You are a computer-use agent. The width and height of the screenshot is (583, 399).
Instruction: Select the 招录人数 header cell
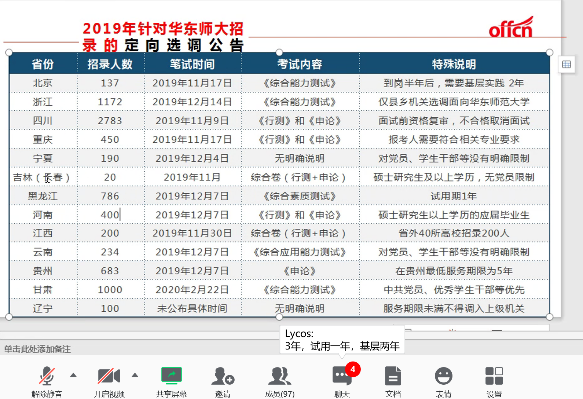pos(110,64)
